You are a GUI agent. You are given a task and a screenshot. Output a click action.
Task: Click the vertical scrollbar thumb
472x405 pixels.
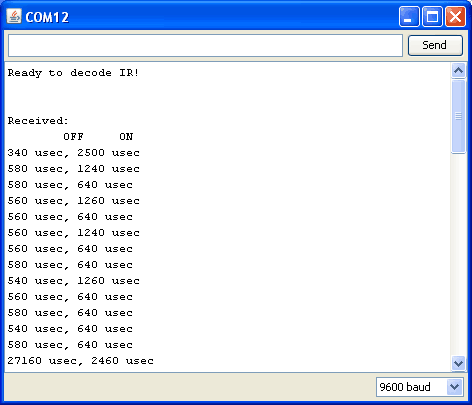point(458,116)
